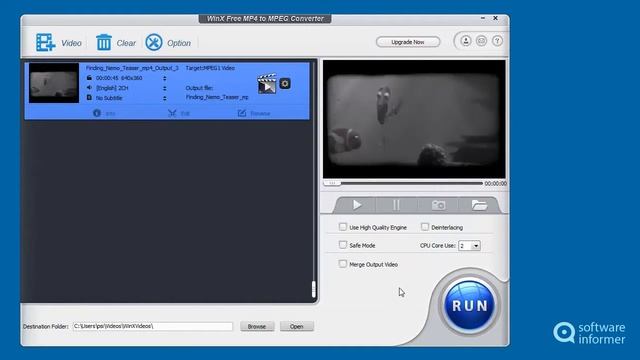Viewport: 640px width, 360px height.
Task: Click the Target:MPEG1 Video text
Action: click(210, 68)
